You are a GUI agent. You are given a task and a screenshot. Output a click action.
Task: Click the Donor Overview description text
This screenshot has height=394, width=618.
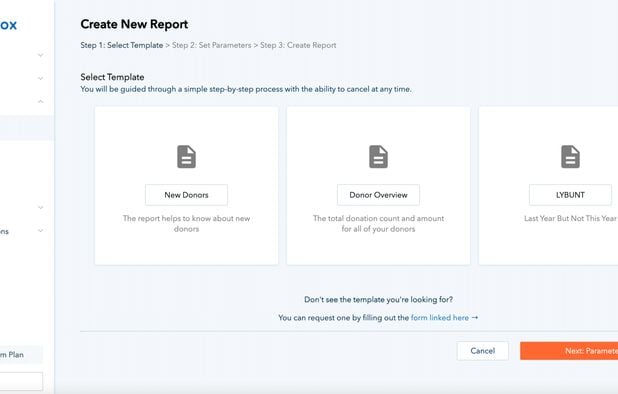(x=378, y=223)
